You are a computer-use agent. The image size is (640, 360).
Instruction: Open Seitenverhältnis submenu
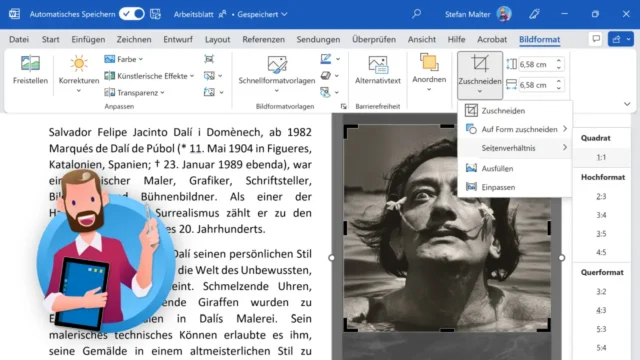pyautogui.click(x=514, y=148)
